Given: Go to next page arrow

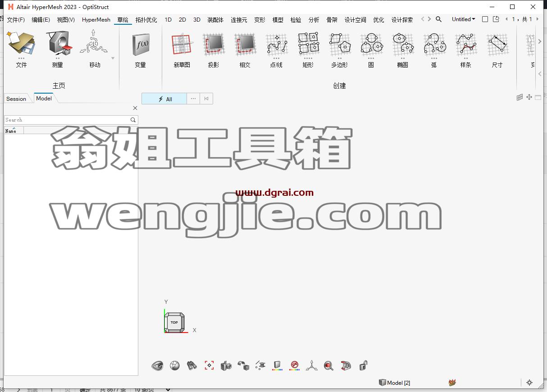Looking at the screenshot, I should [537, 19].
